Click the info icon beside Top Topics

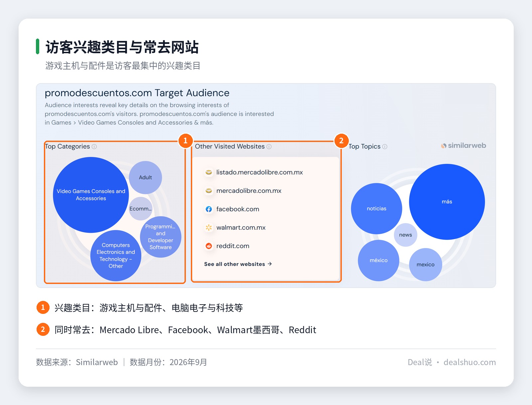click(x=385, y=147)
